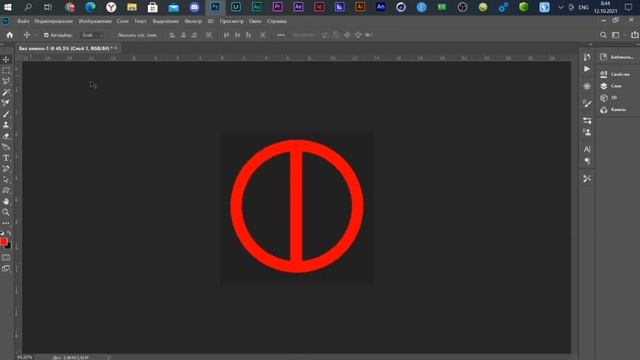Open the Photoshop search magnifier icon
640x360 pixels.
[603, 35]
